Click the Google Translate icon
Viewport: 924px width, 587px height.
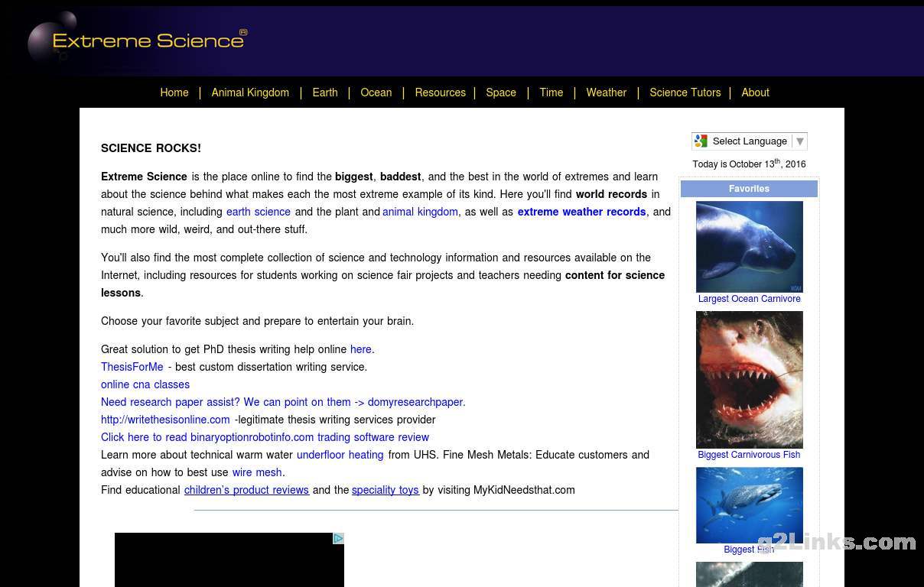coord(701,141)
